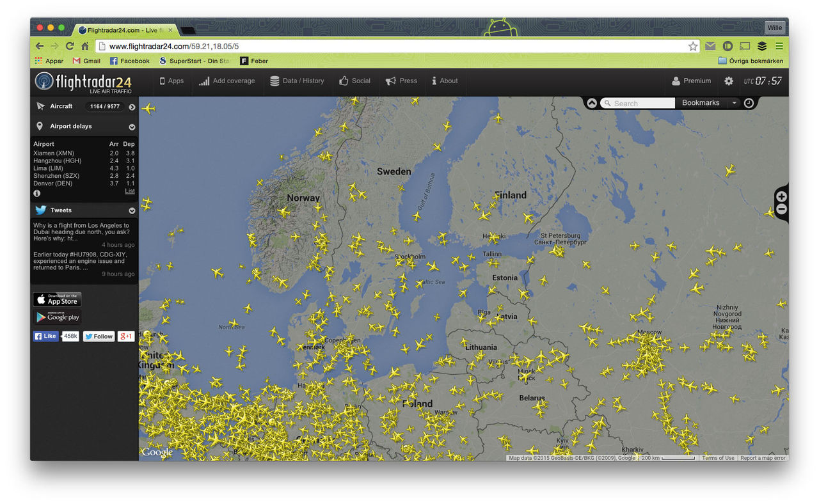Click the cast screen extension icon
Viewport: 819px width, 504px height.
tap(745, 46)
